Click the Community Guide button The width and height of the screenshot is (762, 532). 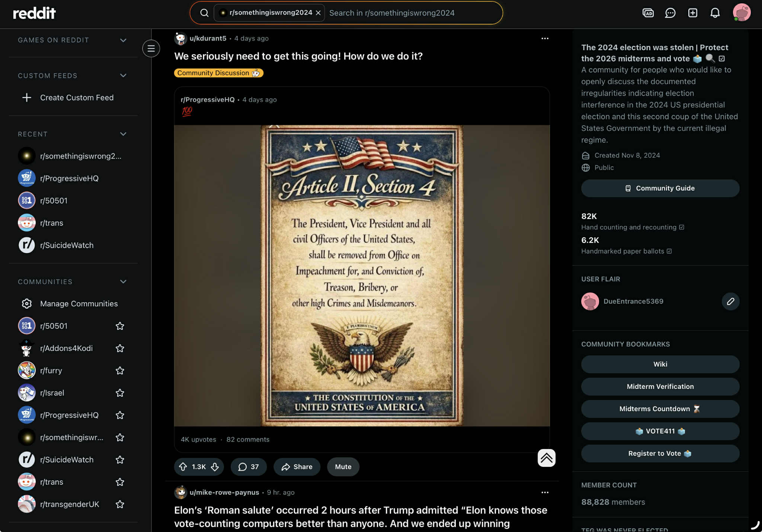660,188
